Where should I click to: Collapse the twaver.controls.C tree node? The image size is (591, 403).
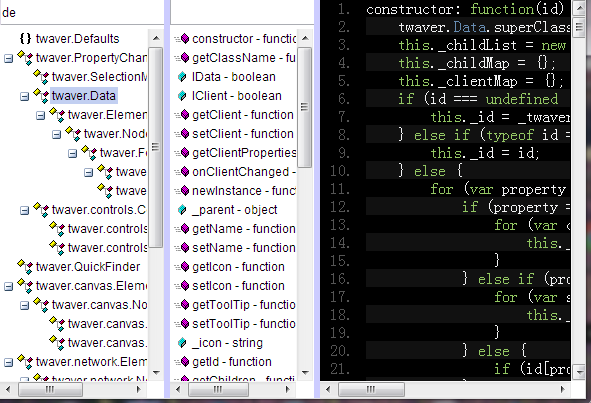pos(24,211)
